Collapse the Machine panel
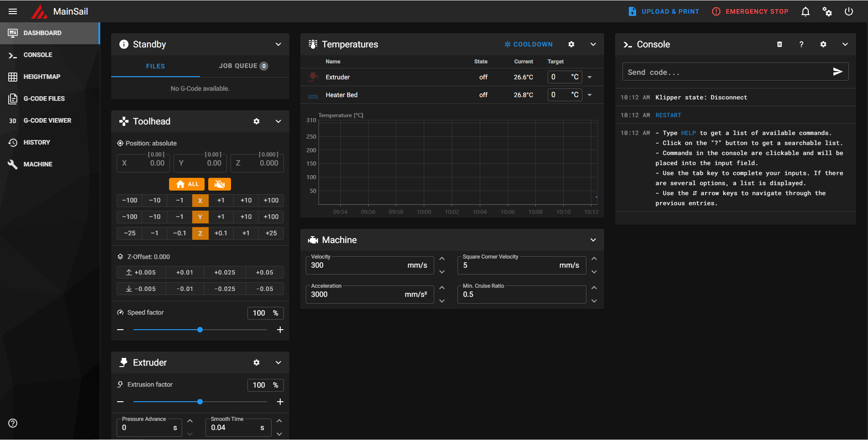This screenshot has height=440, width=868. (593, 240)
